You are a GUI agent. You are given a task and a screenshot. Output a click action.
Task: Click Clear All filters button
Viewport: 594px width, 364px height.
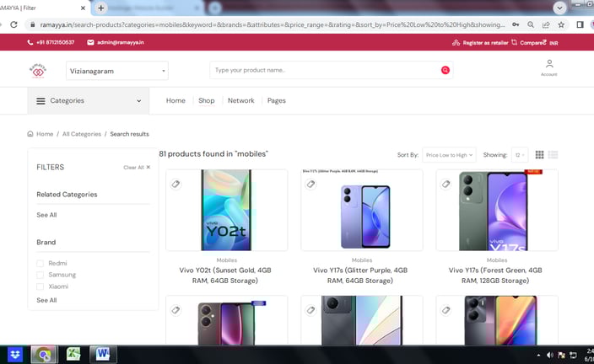pos(137,167)
